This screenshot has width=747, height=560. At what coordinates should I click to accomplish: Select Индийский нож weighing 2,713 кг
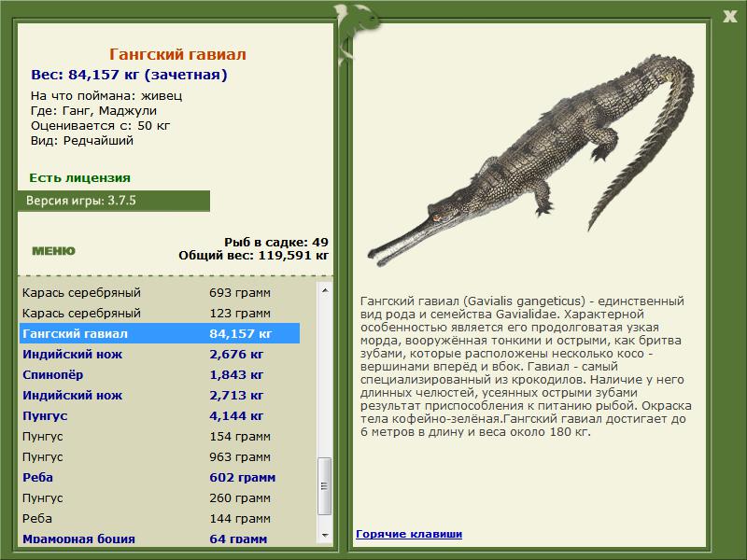[x=160, y=395]
